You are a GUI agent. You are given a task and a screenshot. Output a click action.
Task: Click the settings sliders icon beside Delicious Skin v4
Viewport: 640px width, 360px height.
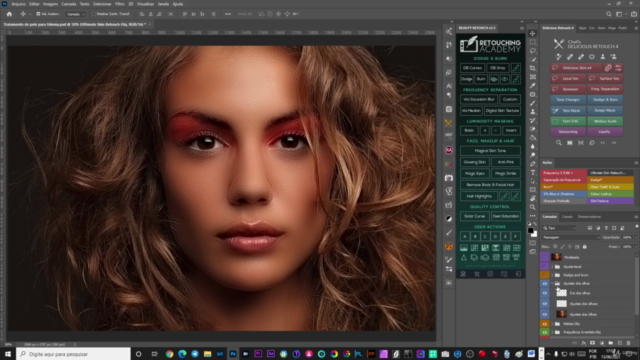pyautogui.click(x=618, y=68)
